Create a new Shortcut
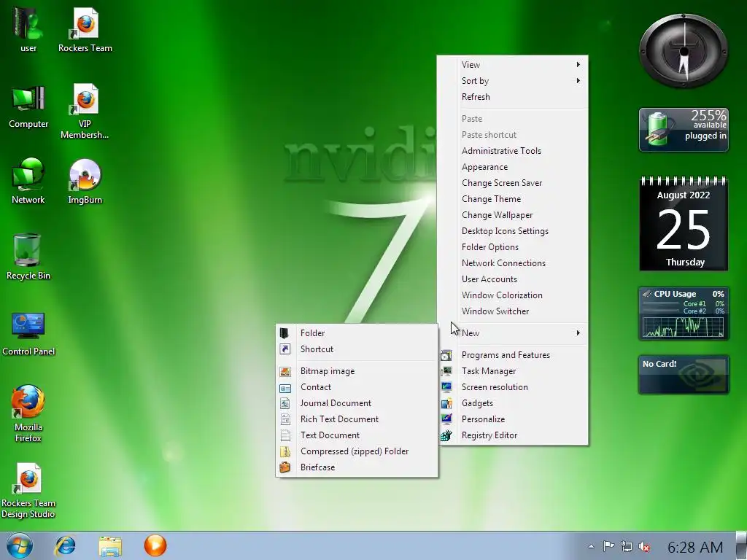The width and height of the screenshot is (747, 560). coord(357,349)
